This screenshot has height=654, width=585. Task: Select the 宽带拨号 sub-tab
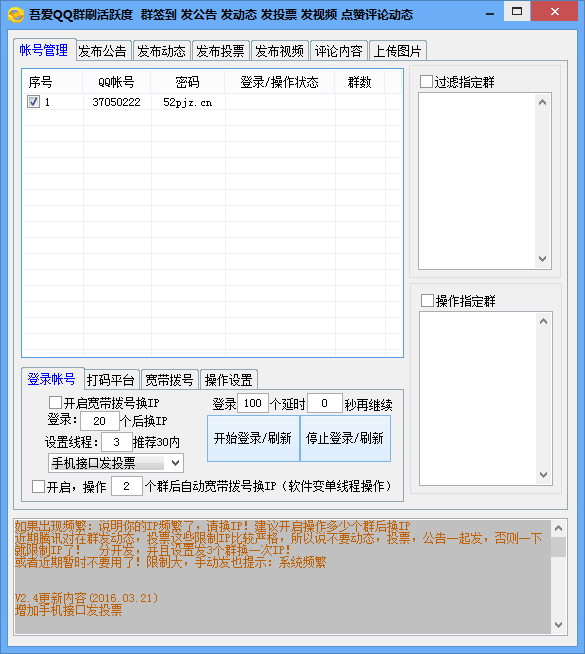[x=170, y=380]
